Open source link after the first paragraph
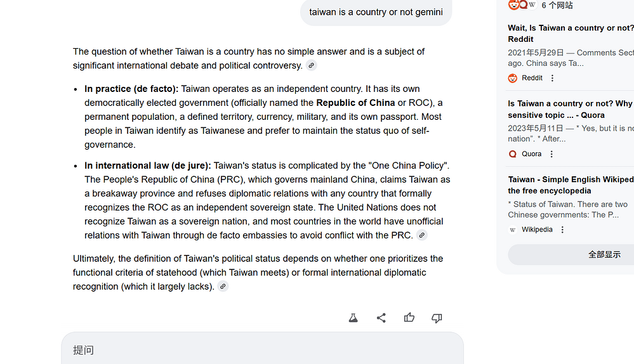The width and height of the screenshot is (634, 364). [x=311, y=65]
